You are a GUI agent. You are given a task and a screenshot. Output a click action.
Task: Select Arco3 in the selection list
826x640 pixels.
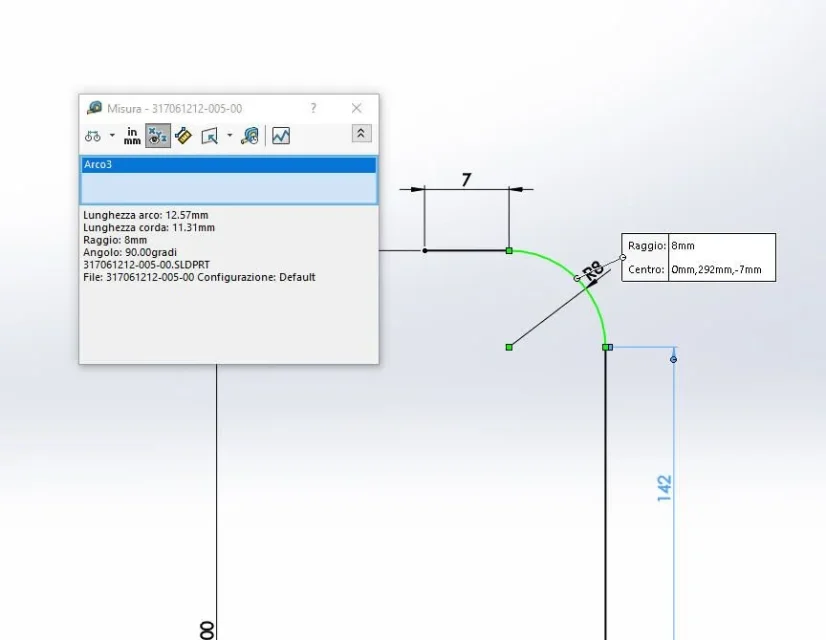click(229, 164)
